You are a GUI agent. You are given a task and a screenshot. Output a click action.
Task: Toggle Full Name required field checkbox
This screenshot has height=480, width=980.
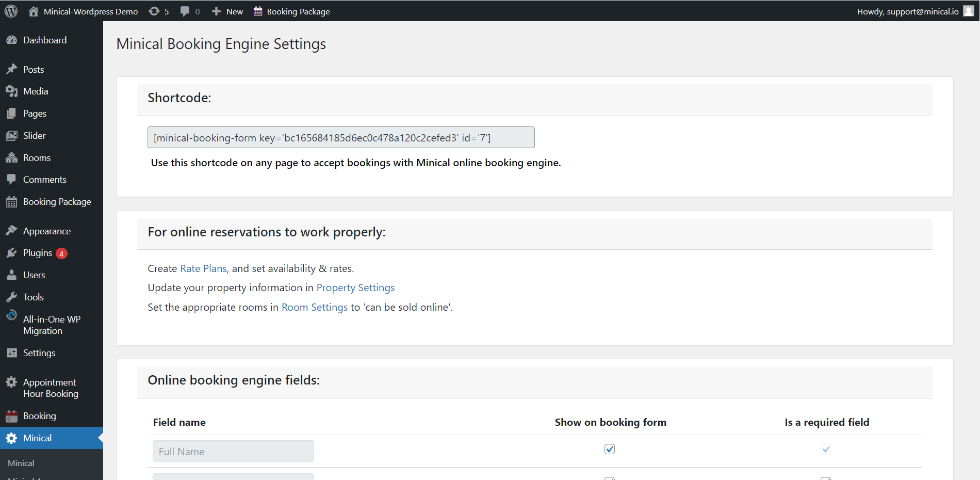coord(826,449)
